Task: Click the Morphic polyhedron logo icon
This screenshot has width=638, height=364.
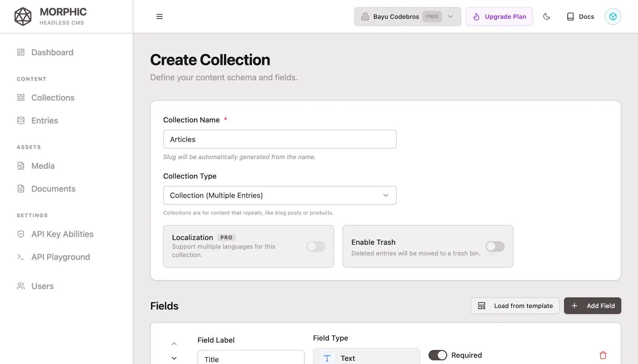Action: pyautogui.click(x=23, y=16)
